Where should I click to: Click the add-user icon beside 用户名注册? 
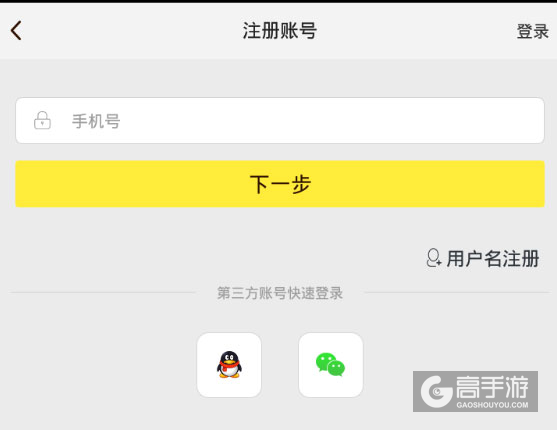[434, 258]
